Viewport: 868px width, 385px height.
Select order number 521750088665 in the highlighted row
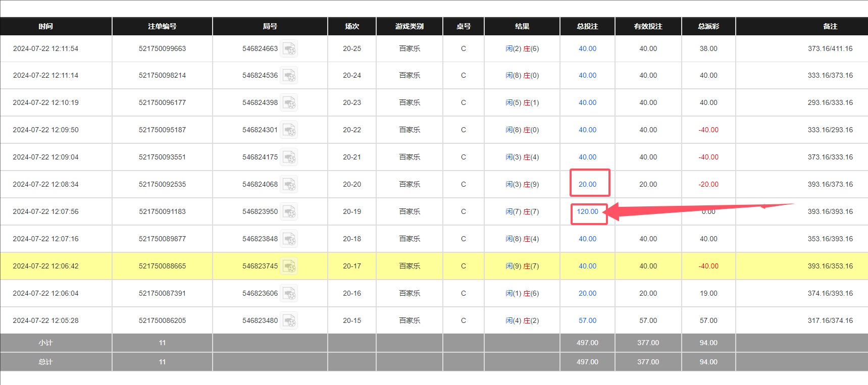(162, 266)
